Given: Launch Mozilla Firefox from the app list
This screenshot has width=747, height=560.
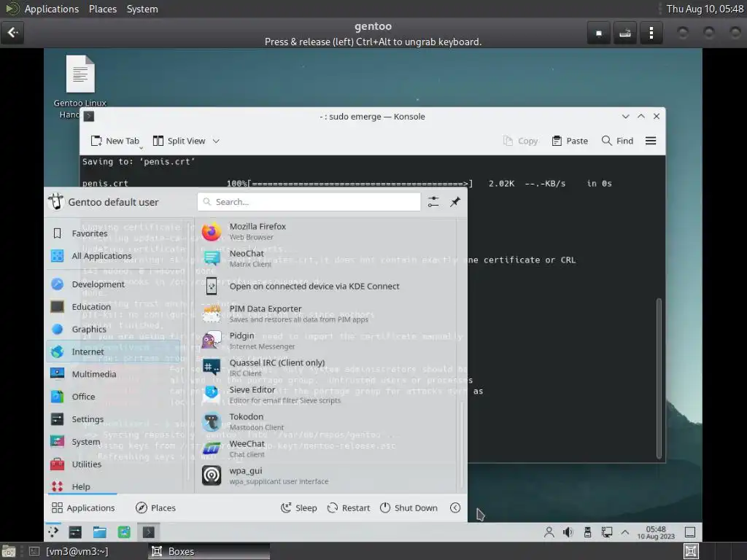Looking at the screenshot, I should pyautogui.click(x=327, y=231).
